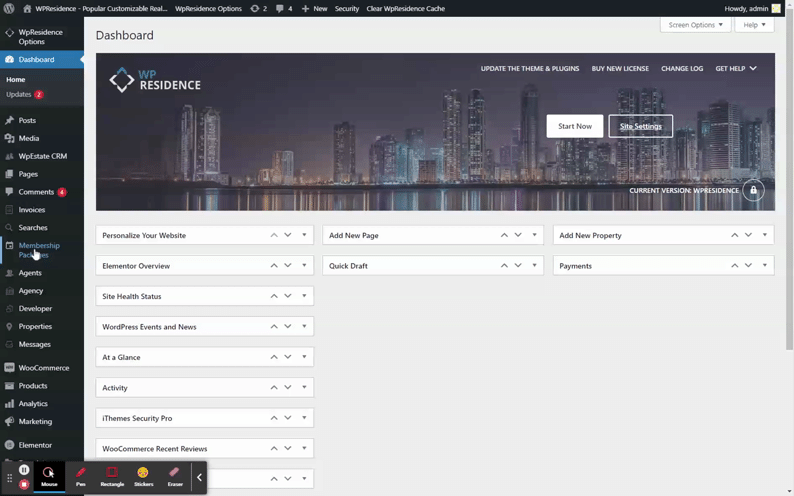The height and width of the screenshot is (496, 794).
Task: Move the Activity panel down
Action: (288, 387)
